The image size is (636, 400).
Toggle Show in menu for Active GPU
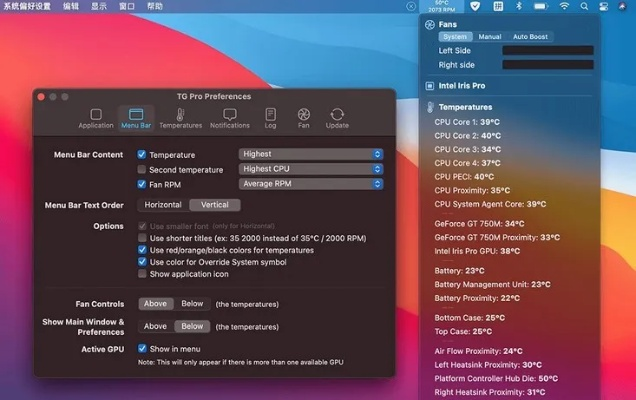point(141,349)
